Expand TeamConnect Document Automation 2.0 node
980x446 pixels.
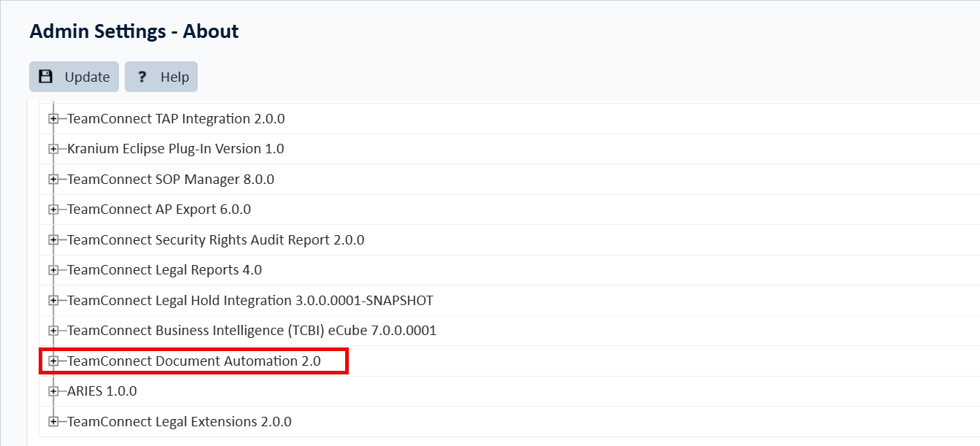pyautogui.click(x=53, y=361)
